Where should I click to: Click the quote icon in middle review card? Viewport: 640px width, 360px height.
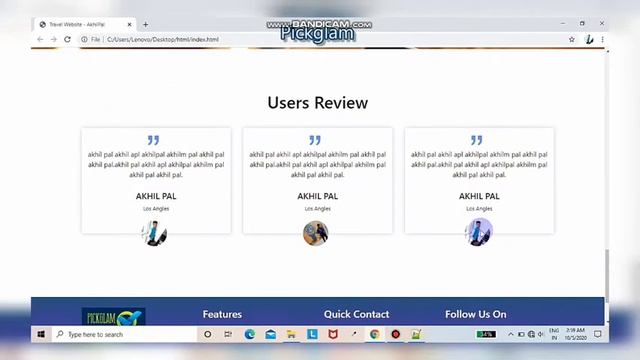(x=315, y=140)
